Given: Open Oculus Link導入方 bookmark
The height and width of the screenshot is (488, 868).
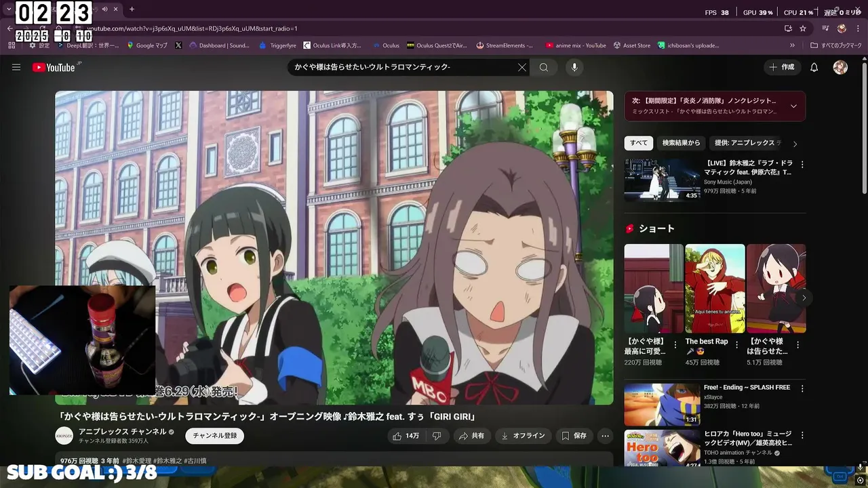Looking at the screenshot, I should point(332,45).
